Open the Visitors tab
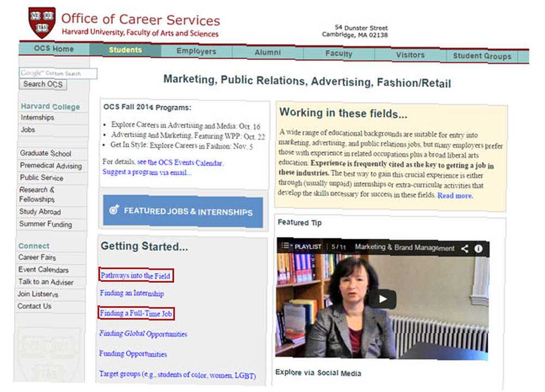 410,55
